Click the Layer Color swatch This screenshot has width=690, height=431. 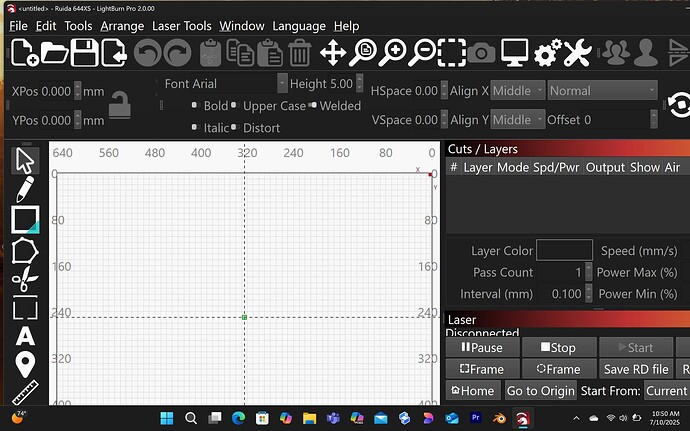click(564, 250)
